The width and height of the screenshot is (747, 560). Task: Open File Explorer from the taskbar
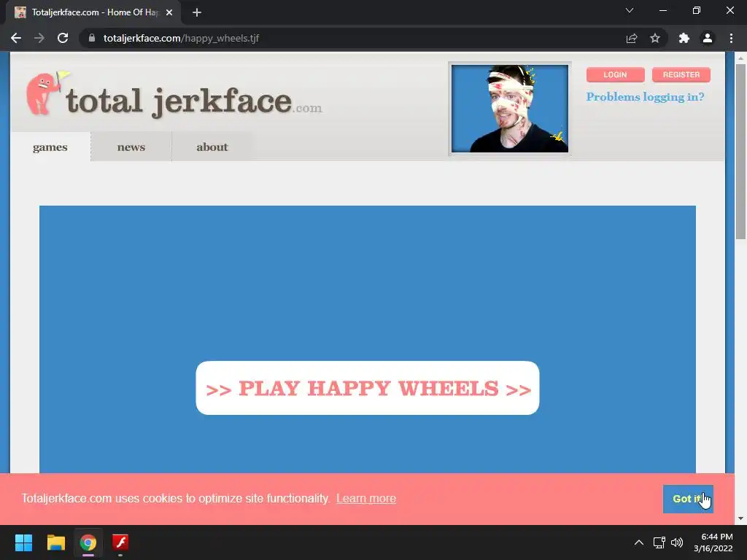tap(55, 542)
